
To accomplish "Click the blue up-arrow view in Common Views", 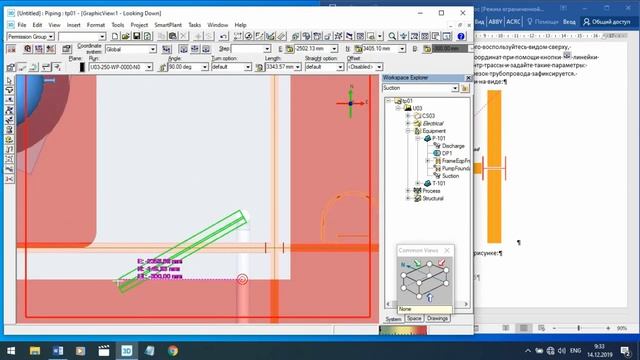I will click(429, 297).
